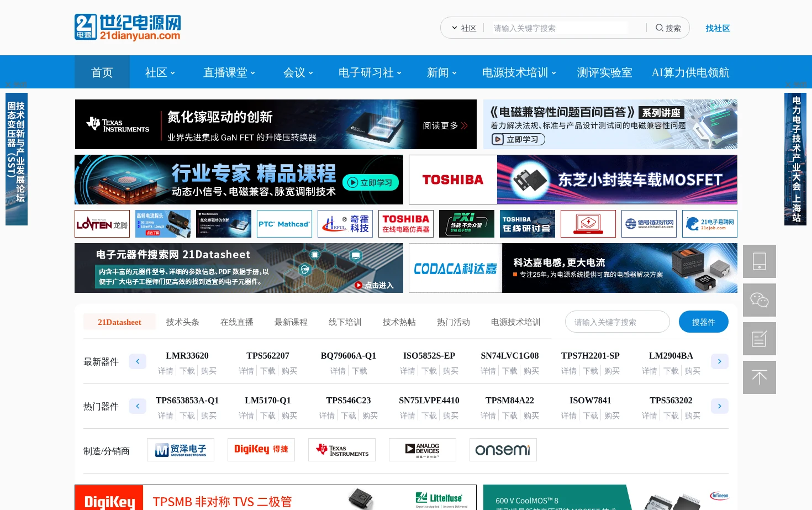Screen dimensions: 812x510
Task: Open the 信号链技术网 logo tile
Action: pyautogui.click(x=649, y=224)
